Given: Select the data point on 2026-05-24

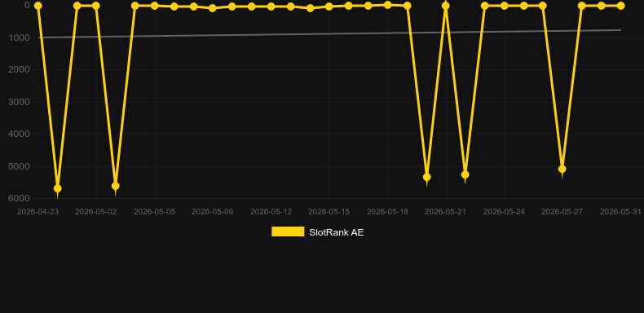Looking at the screenshot, I should (x=504, y=6).
